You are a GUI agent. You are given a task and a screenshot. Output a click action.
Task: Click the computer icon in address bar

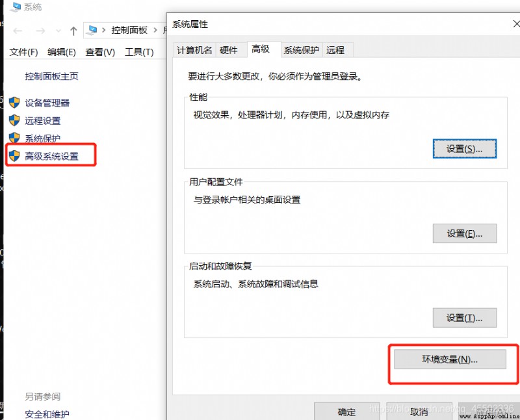point(92,30)
